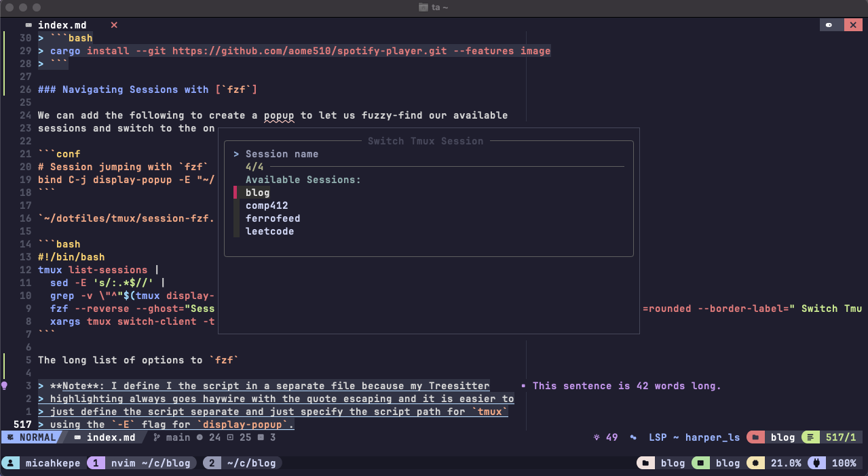This screenshot has height=476, width=868.
Task: Click the micahkepe username in tmux bar
Action: click(53, 463)
